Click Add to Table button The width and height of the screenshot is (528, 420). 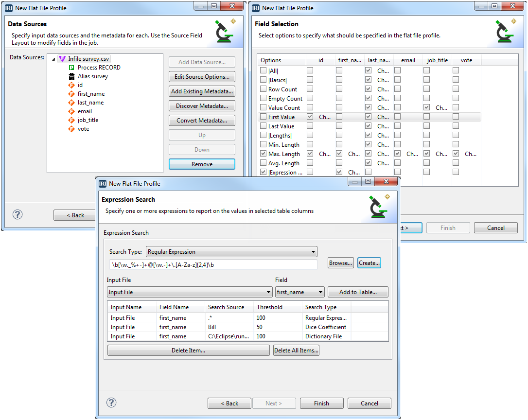pyautogui.click(x=358, y=292)
